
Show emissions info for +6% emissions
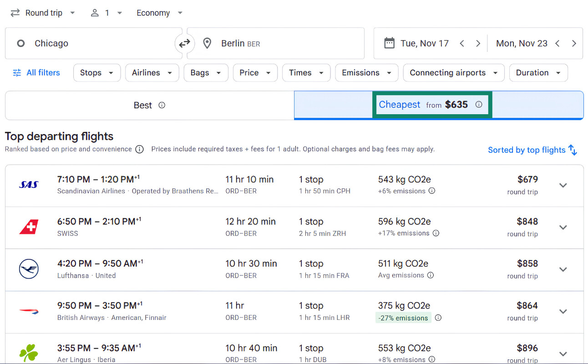[432, 191]
